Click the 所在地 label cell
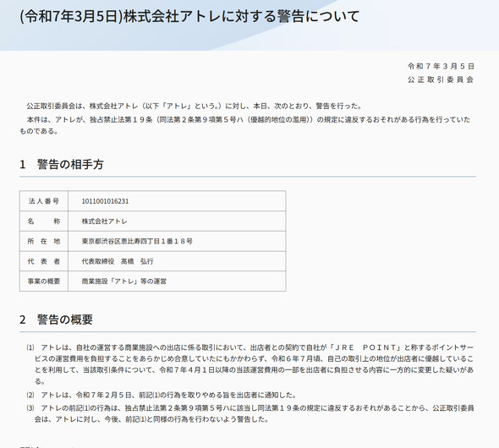This screenshot has height=448, width=499. coord(44,241)
